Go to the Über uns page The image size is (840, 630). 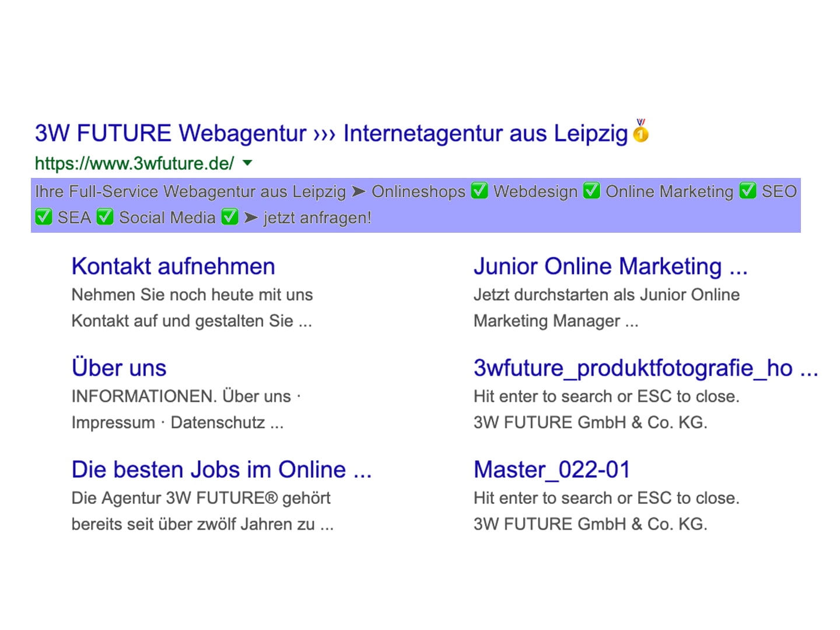pyautogui.click(x=119, y=368)
